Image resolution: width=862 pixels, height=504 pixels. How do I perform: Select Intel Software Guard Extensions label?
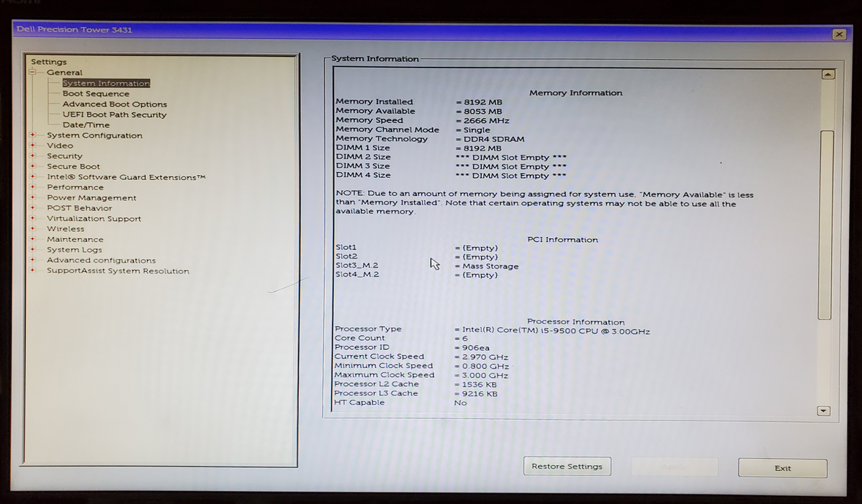point(126,177)
